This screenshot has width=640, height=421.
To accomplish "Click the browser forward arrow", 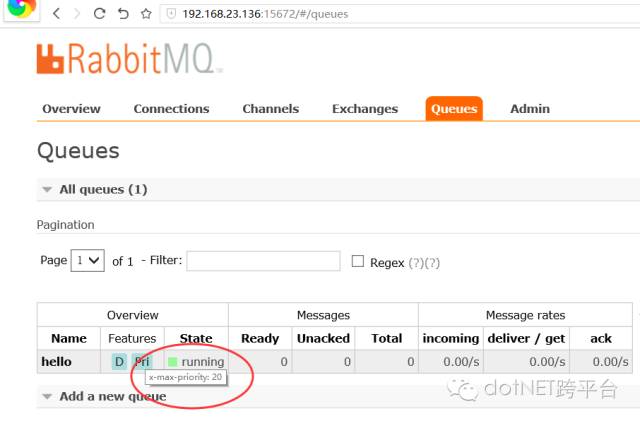I will click(x=77, y=13).
